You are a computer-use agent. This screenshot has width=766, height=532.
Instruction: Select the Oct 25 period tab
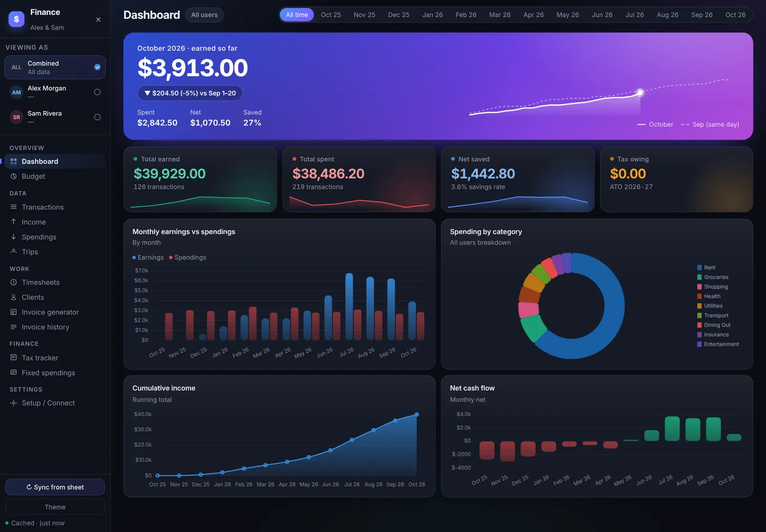[331, 15]
